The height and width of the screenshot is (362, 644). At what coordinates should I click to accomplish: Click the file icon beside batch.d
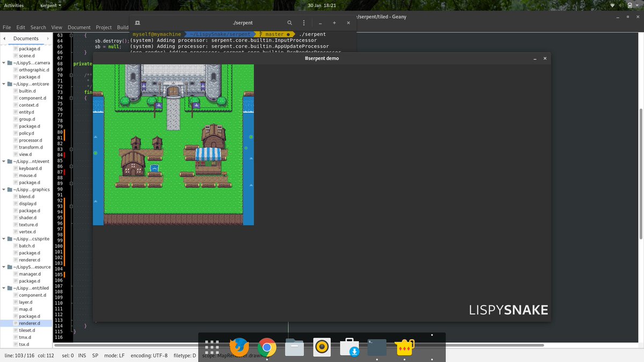pyautogui.click(x=14, y=246)
